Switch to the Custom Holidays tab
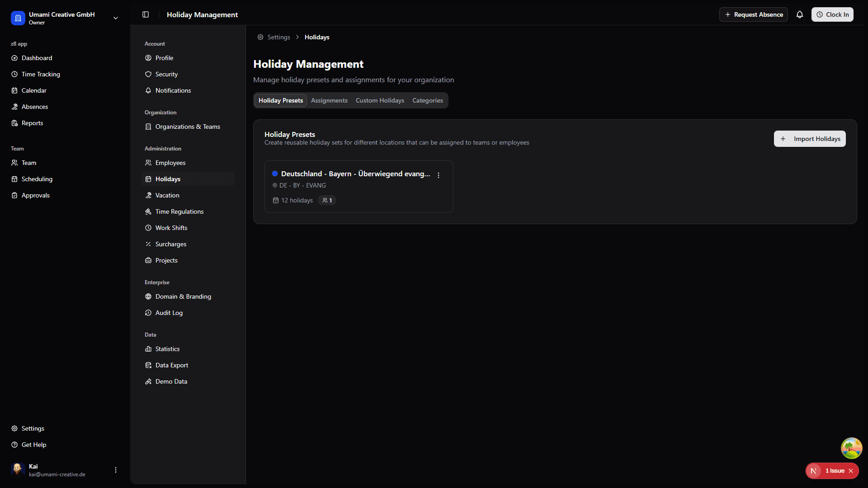The height and width of the screenshot is (488, 868). click(380, 100)
